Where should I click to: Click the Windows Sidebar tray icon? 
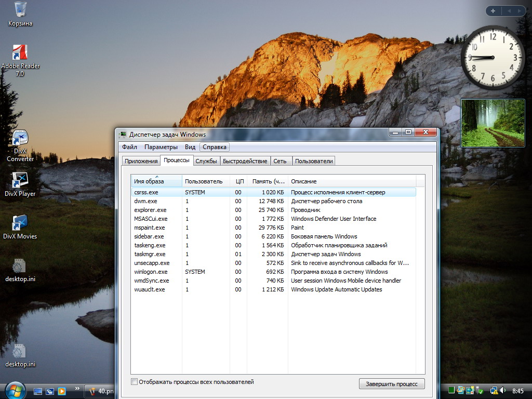470,391
